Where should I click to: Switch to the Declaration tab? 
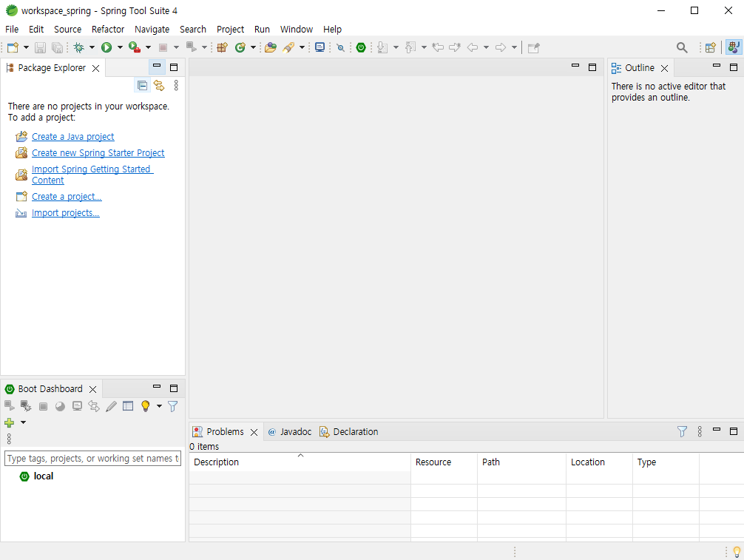tap(349, 432)
